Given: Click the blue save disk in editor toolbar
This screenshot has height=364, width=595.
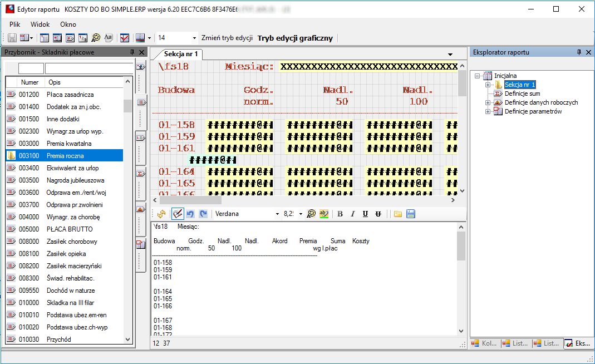Looking at the screenshot, I should pos(411,214).
